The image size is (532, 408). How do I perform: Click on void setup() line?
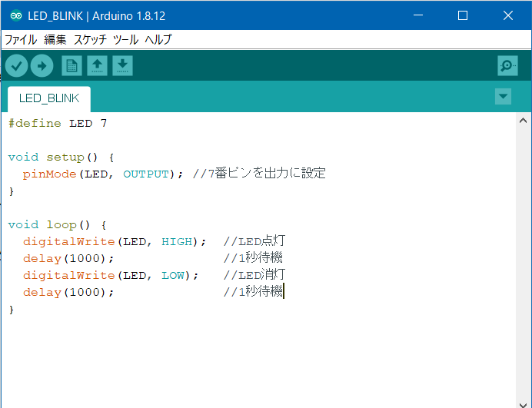61,158
